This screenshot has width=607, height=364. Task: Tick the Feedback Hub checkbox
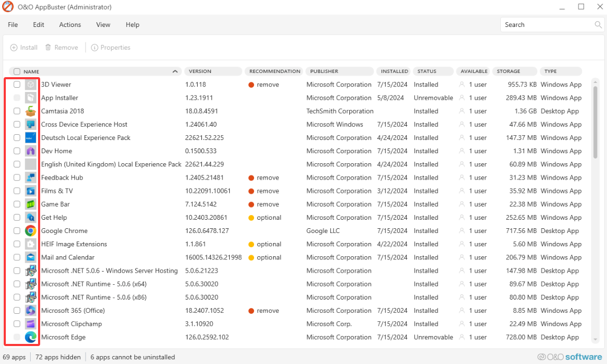pos(17,178)
